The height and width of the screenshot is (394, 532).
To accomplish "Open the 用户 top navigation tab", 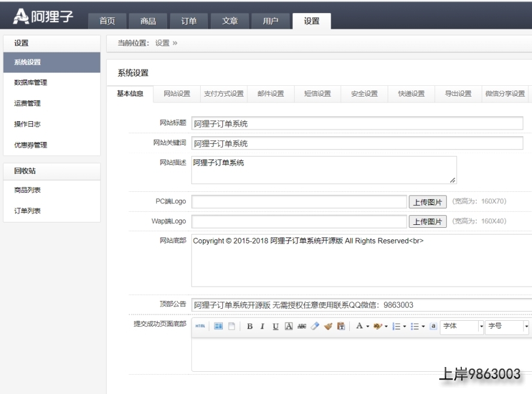I will pos(271,21).
